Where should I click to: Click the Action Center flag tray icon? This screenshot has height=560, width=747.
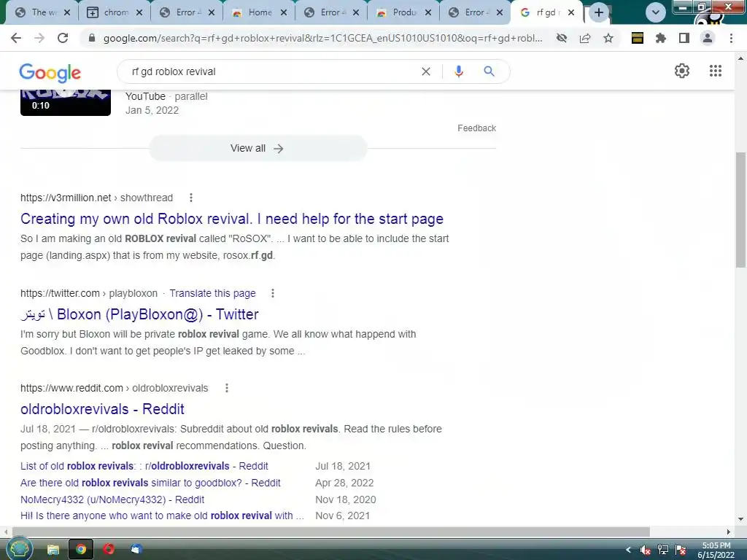681,551
